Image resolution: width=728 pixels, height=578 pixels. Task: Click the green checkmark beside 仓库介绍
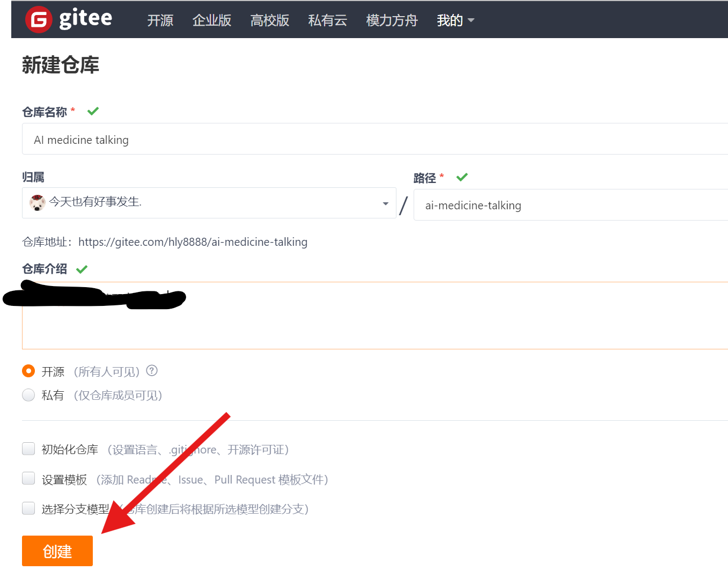[81, 268]
